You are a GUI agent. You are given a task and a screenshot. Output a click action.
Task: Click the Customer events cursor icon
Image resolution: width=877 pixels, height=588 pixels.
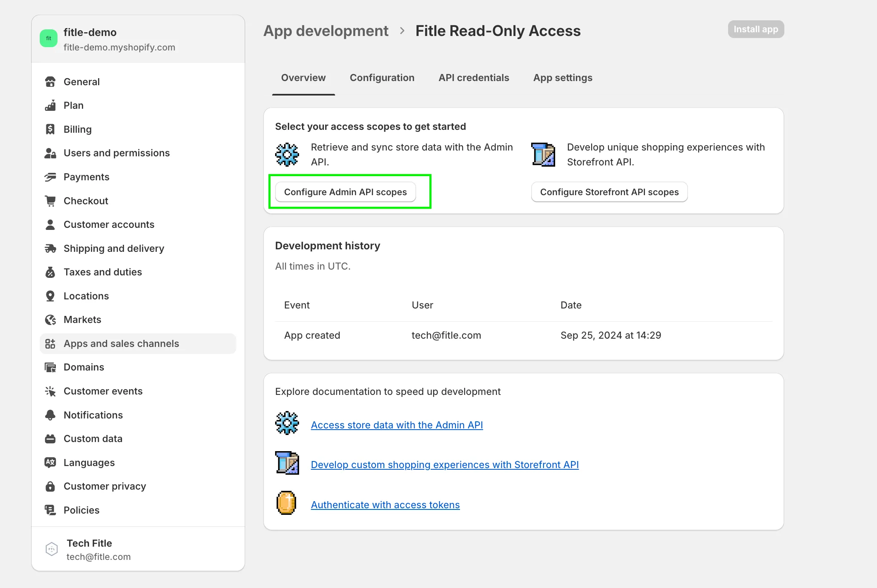point(50,391)
